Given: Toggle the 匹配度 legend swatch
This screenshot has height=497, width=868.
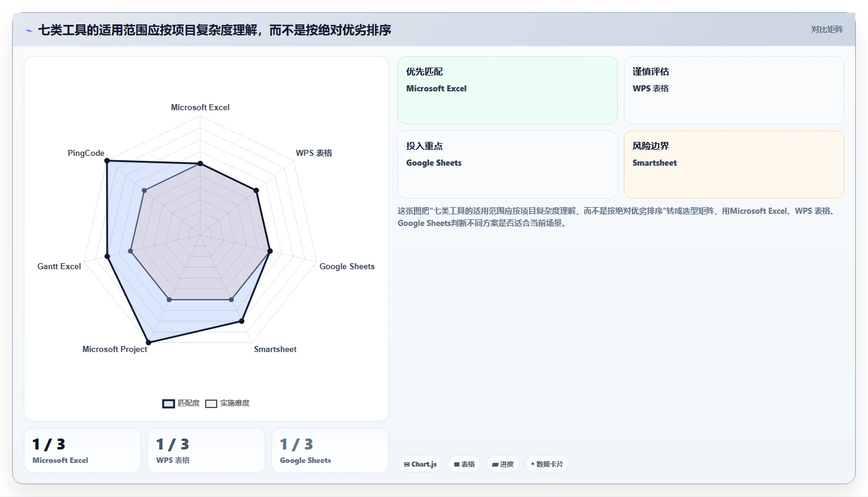Looking at the screenshot, I should (x=169, y=403).
